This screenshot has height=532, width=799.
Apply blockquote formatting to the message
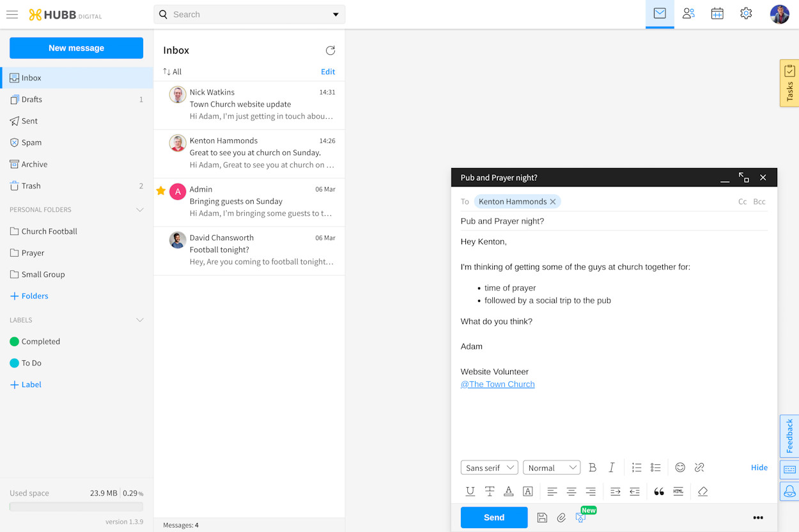point(658,491)
